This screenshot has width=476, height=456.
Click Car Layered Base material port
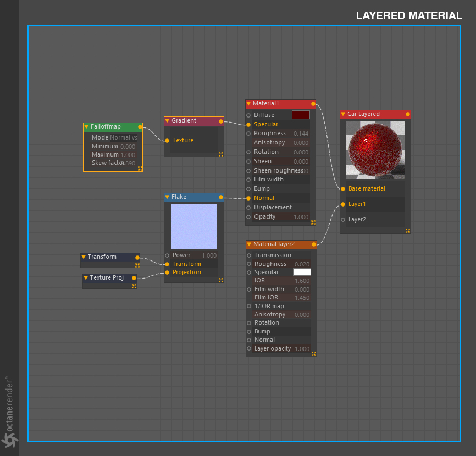[x=343, y=189]
